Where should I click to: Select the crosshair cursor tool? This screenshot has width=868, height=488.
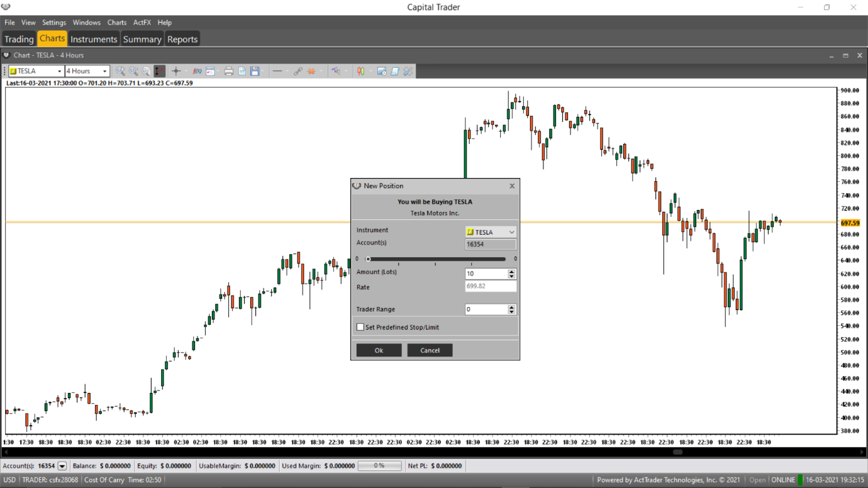tap(176, 71)
